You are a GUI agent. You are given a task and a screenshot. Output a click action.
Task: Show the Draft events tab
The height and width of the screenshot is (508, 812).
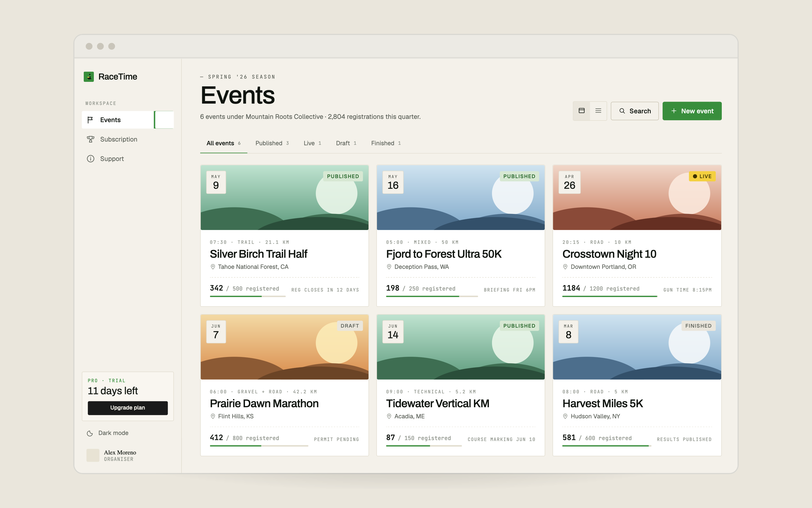coord(346,143)
